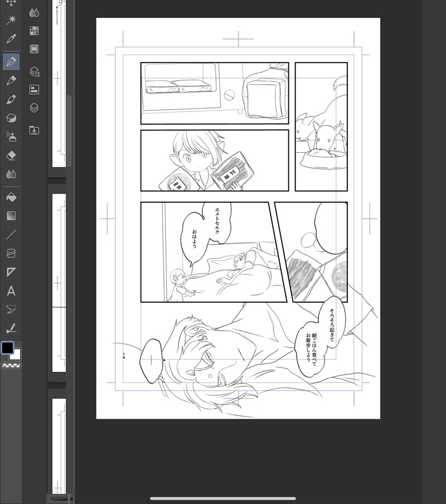Select the Eraser tool

pos(11,156)
